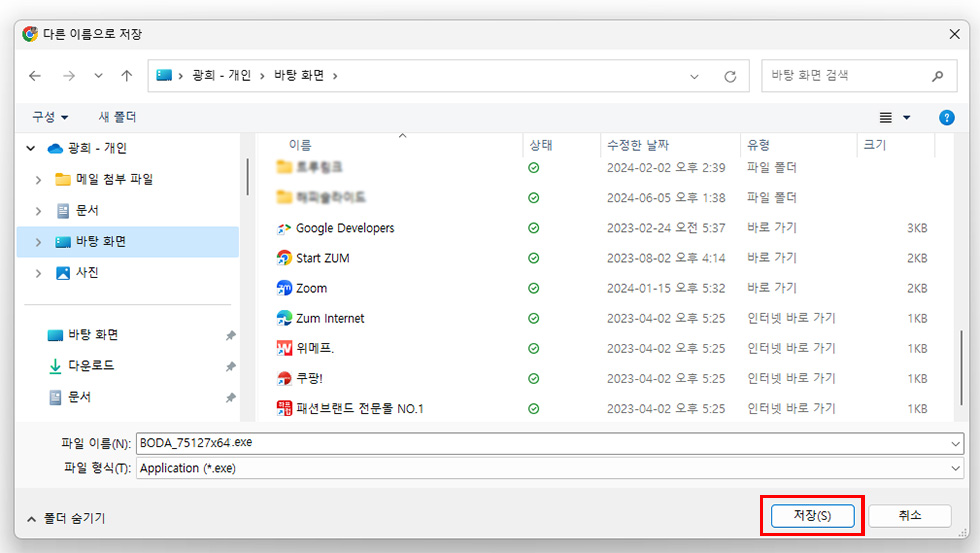980x553 pixels.
Task: Expand the 사진 folder in sidebar
Action: [x=38, y=273]
